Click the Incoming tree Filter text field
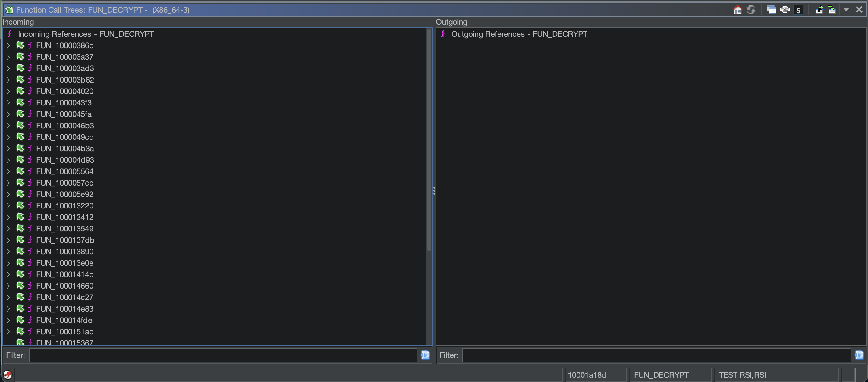This screenshot has width=868, height=382. 223,355
